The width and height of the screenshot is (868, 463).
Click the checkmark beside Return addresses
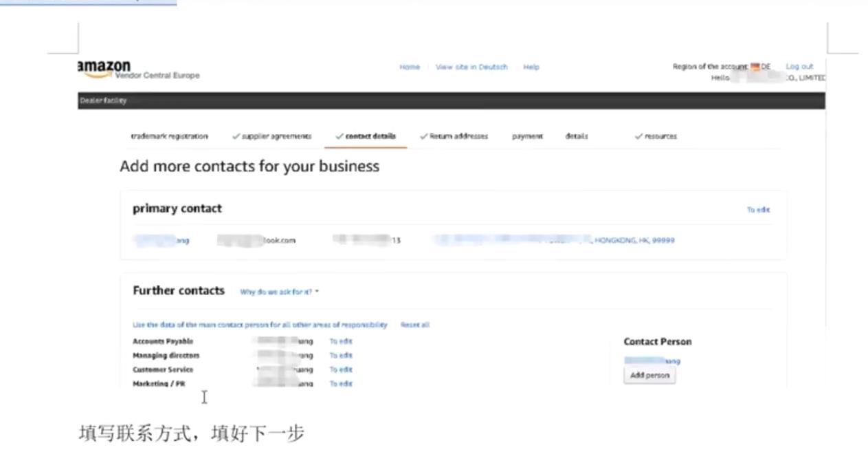423,136
